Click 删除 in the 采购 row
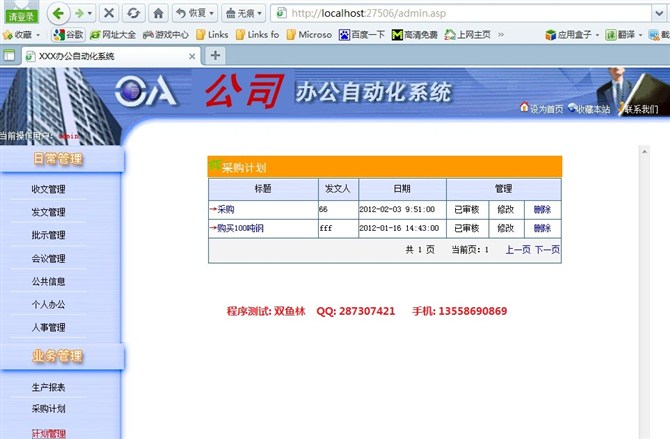 click(x=542, y=209)
